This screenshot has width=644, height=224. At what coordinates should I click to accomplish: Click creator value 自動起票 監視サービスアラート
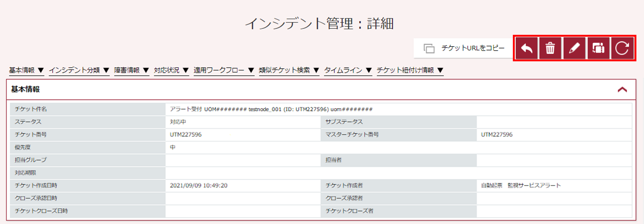tap(521, 186)
